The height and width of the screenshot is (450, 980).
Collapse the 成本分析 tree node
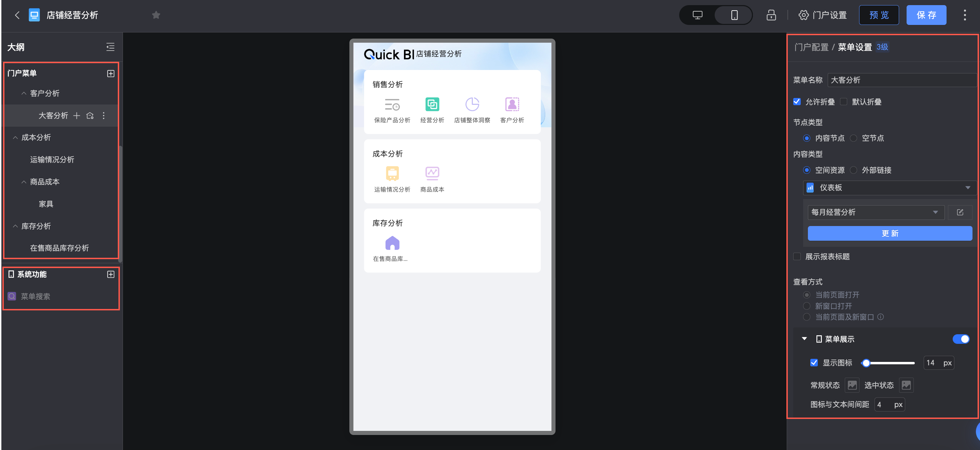click(x=15, y=138)
